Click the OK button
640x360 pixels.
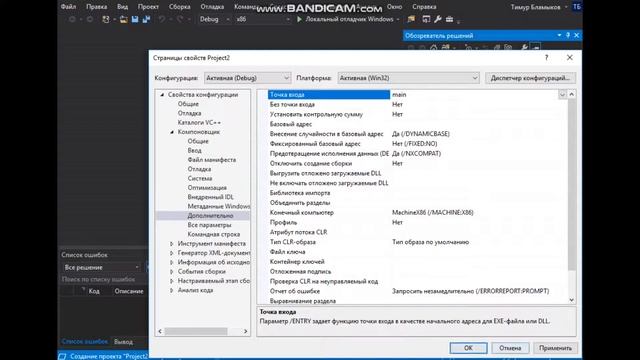click(x=468, y=348)
